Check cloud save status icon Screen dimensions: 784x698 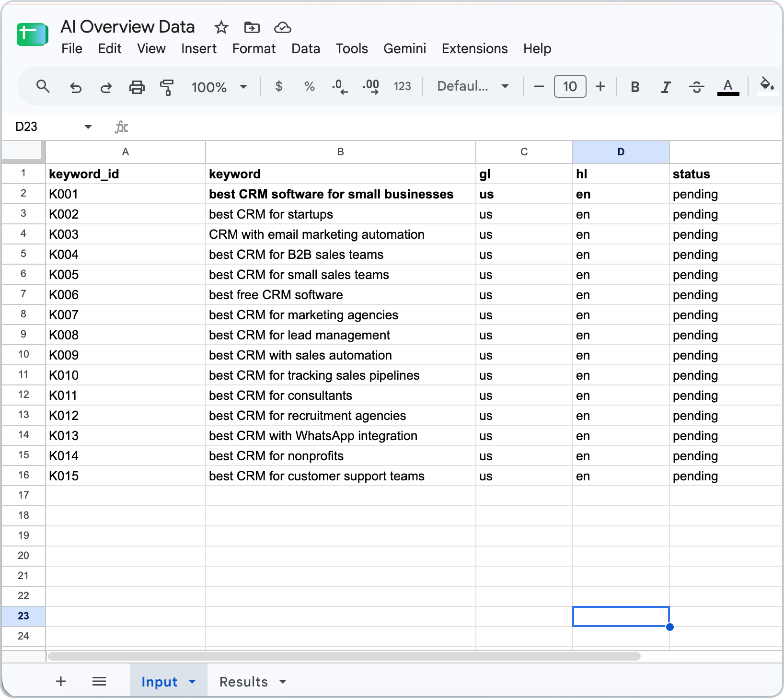[283, 27]
